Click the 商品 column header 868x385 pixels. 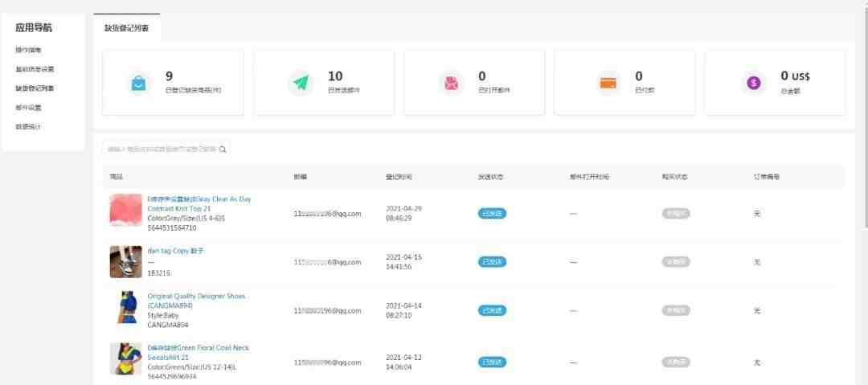pyautogui.click(x=117, y=177)
